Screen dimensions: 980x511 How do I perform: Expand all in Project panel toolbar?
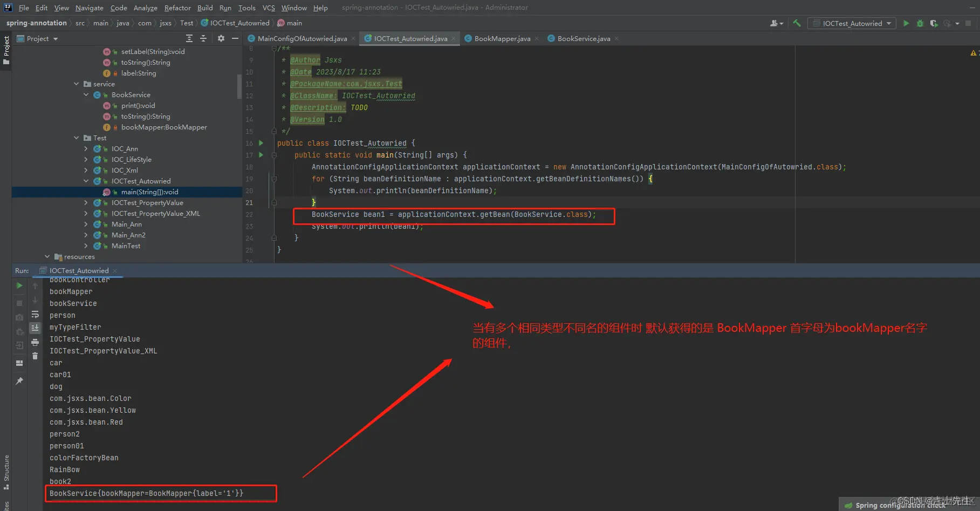click(x=189, y=38)
